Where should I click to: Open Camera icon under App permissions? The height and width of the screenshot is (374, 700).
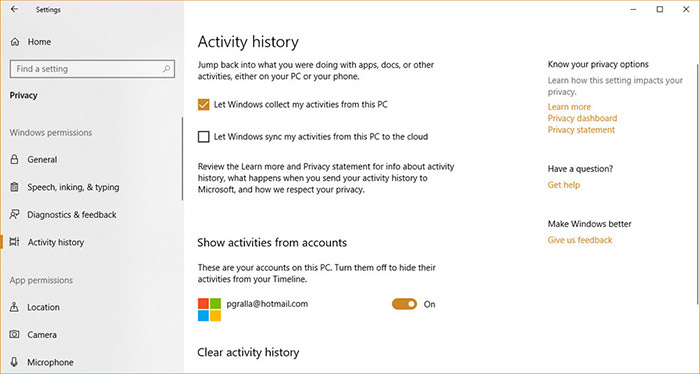pos(14,334)
